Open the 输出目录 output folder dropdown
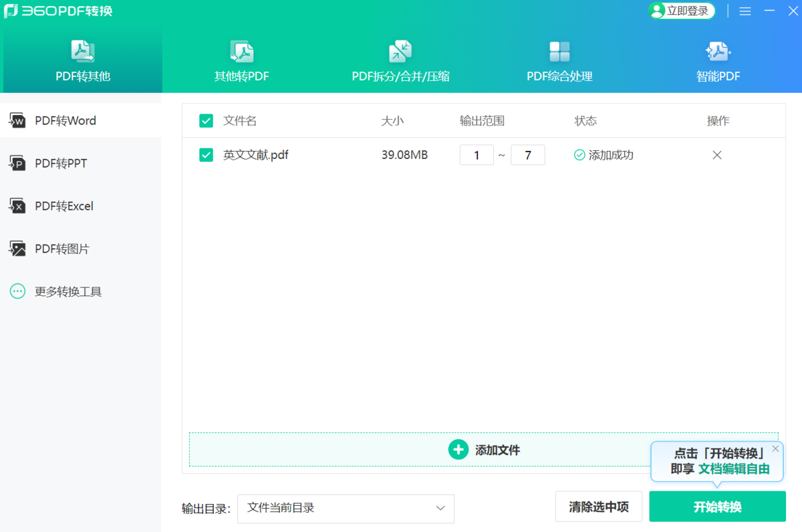 [x=346, y=509]
